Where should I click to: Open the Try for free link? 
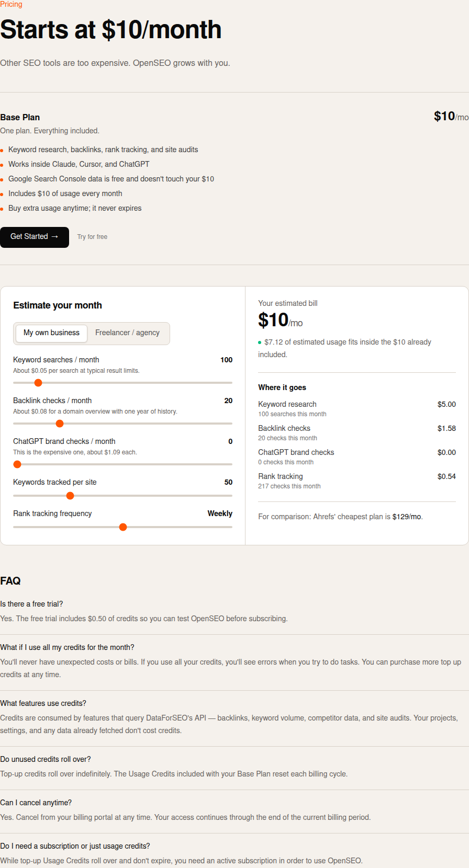click(92, 237)
